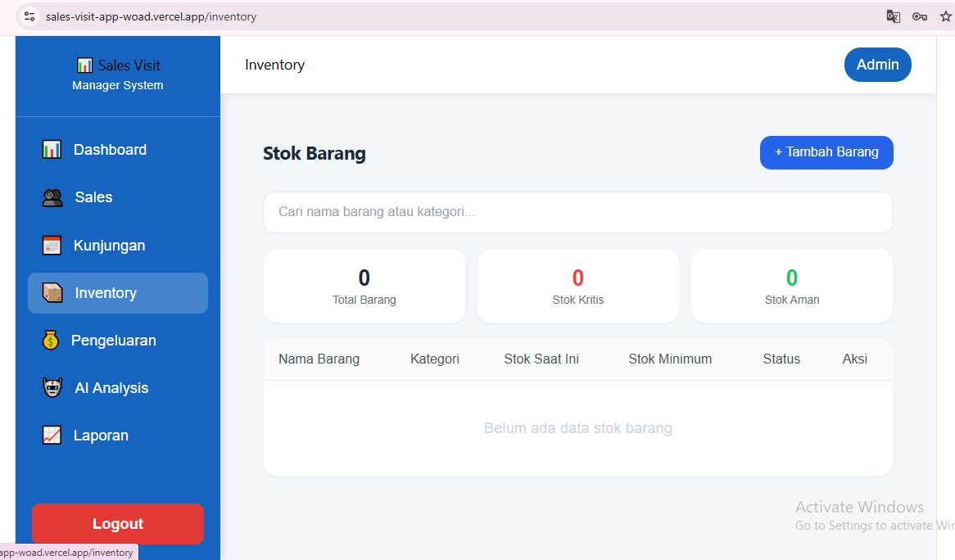Click the Kunjungan calendar icon
The height and width of the screenshot is (560, 955).
(52, 246)
